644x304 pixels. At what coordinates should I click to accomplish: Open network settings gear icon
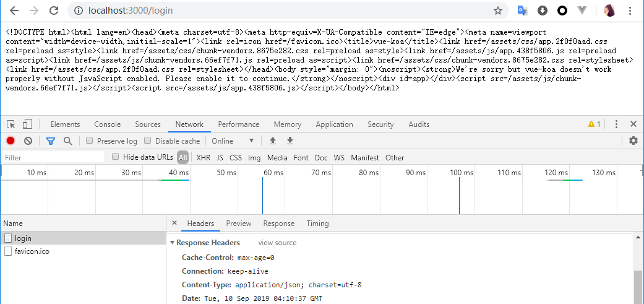pyautogui.click(x=633, y=141)
